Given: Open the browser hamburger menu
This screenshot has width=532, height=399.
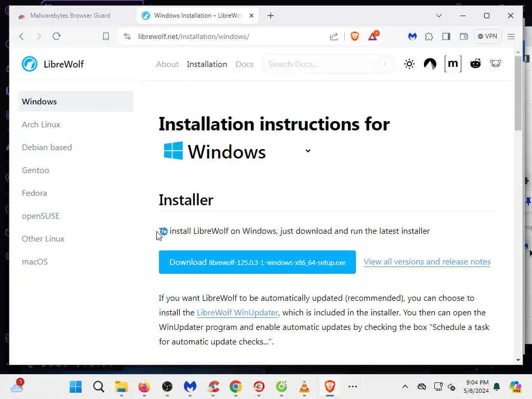Looking at the screenshot, I should (x=511, y=36).
